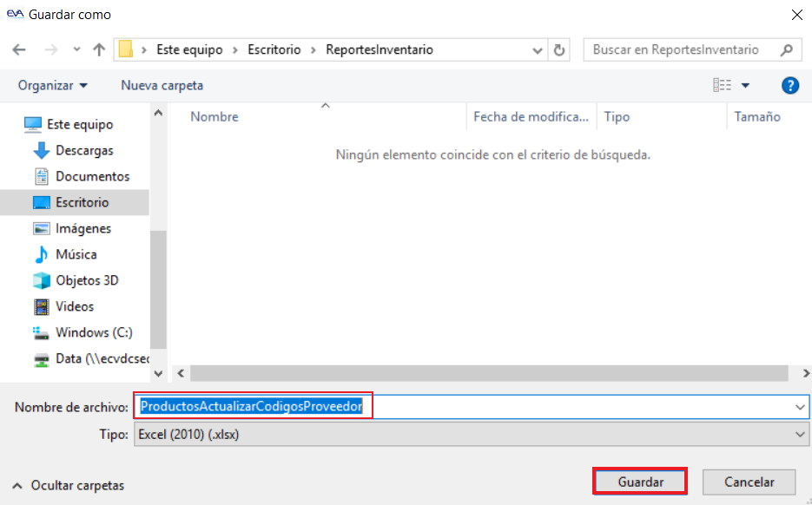Screen dimensions: 812x505
Task: Sort by 'Fecha de modifica...' column
Action: click(x=531, y=117)
